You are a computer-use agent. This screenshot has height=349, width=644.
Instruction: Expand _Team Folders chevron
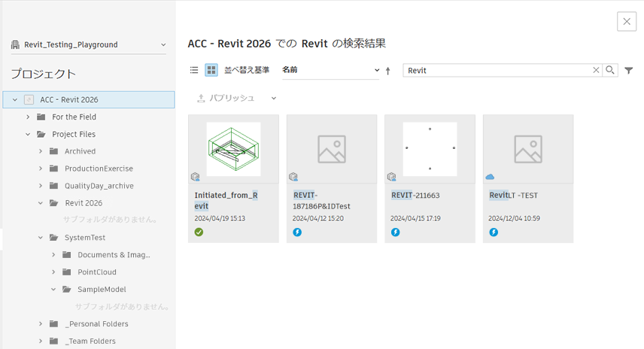pos(41,341)
